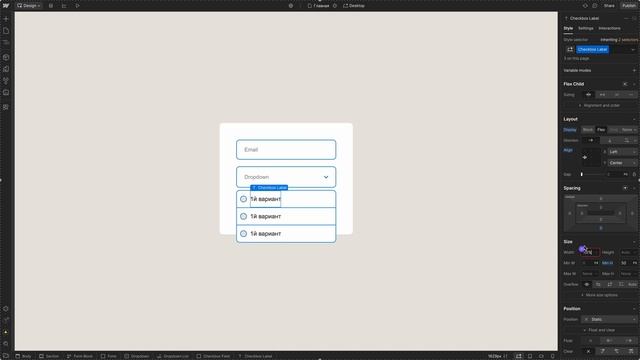Select Form Block in breadcrumb bar
The width and height of the screenshot is (640, 360).
click(x=80, y=356)
